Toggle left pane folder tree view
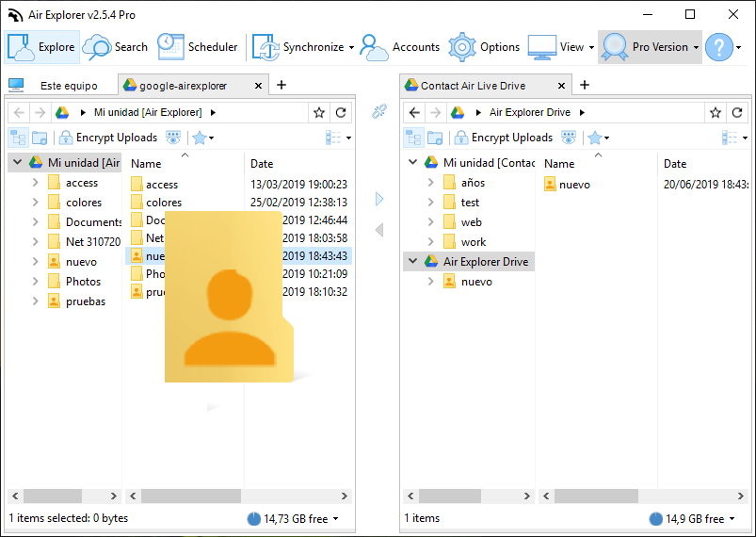 (x=18, y=138)
